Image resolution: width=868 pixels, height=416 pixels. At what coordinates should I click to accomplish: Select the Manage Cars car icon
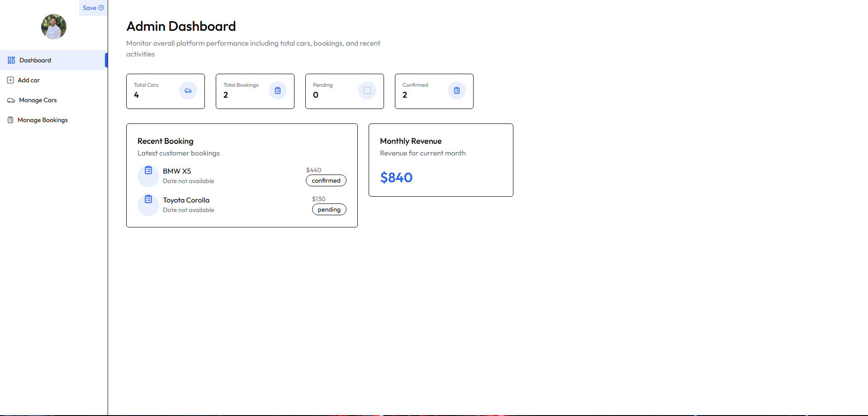pyautogui.click(x=11, y=100)
